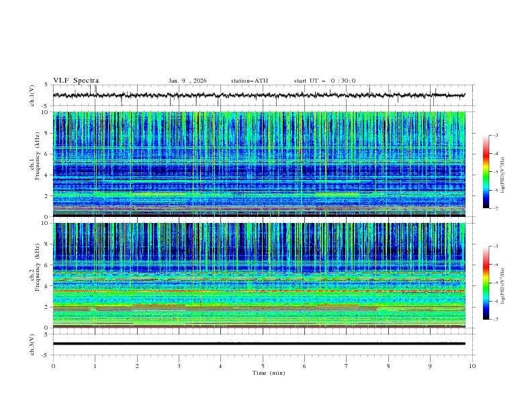Click the -3 value on upper color bar
Screen dimensions: 532x411
tap(495, 136)
